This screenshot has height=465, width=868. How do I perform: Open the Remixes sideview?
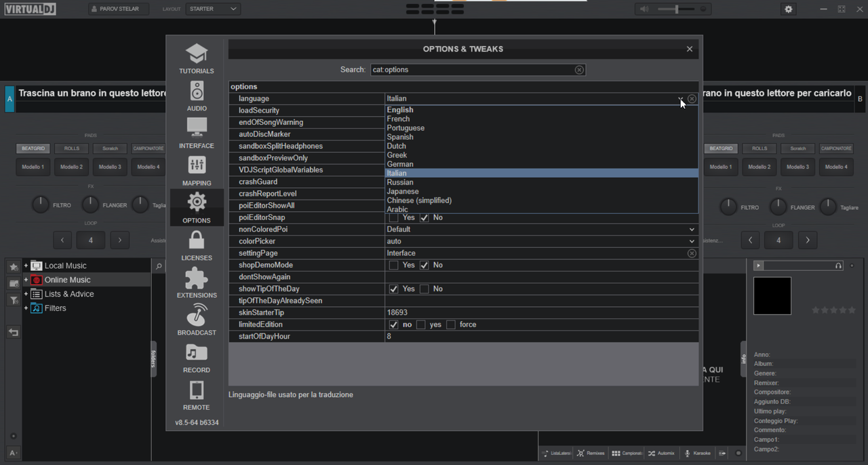pyautogui.click(x=590, y=453)
